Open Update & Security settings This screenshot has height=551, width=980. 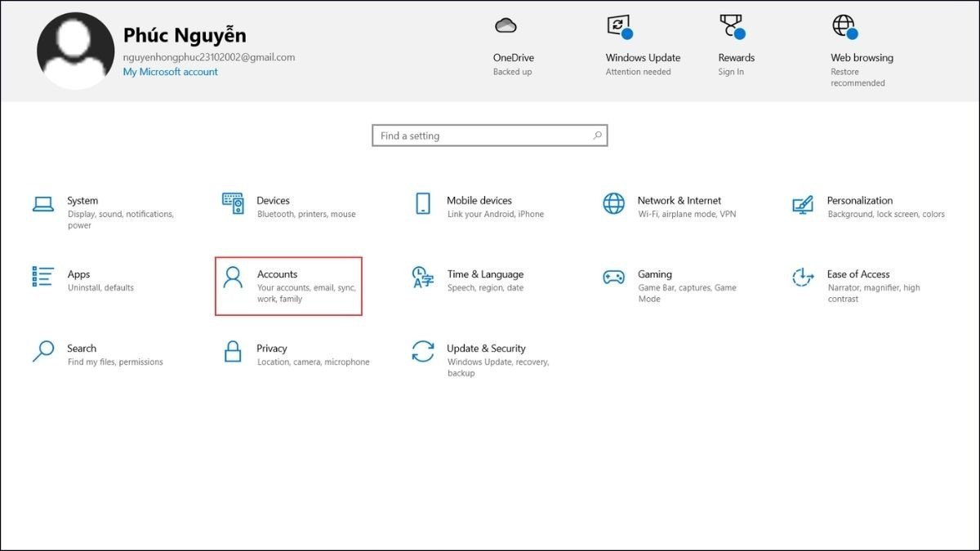(486, 348)
